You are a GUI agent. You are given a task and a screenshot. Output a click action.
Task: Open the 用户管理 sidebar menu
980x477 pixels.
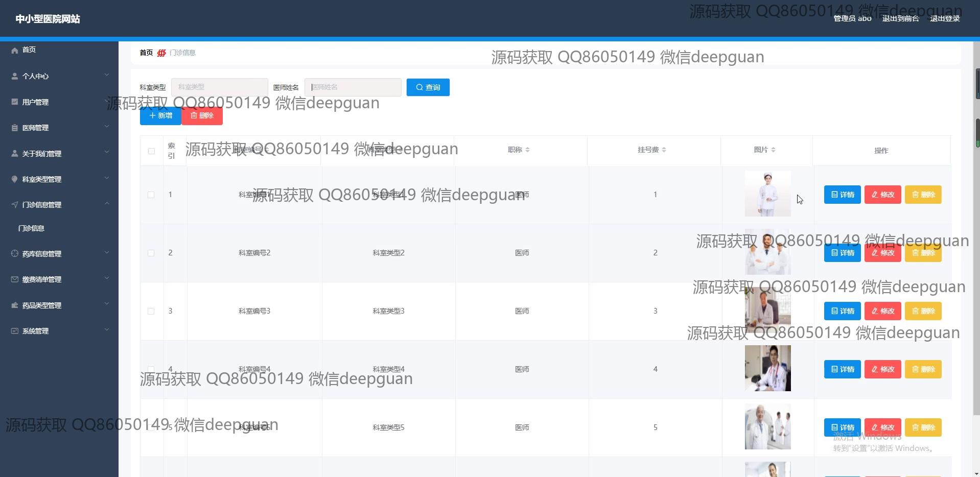59,102
